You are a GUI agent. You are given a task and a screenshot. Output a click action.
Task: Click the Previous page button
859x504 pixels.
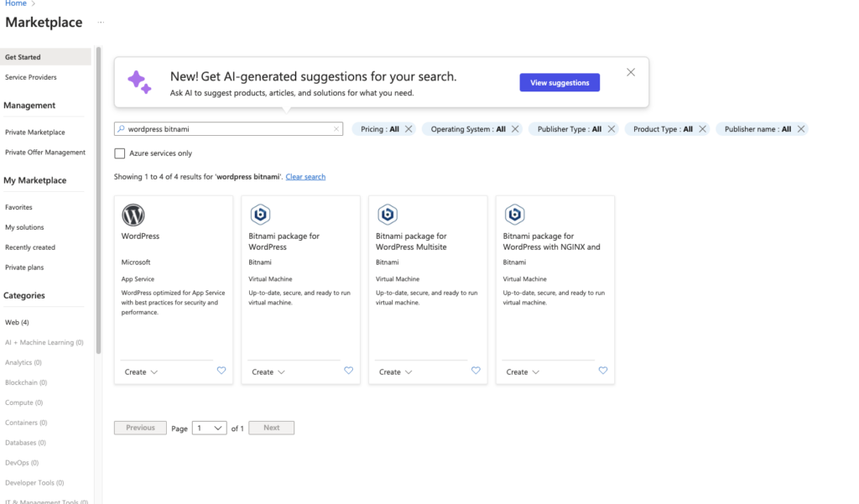[x=140, y=428]
